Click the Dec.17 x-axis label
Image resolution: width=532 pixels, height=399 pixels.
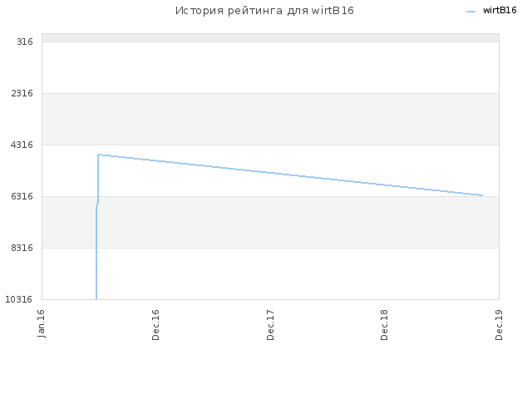[x=270, y=325]
